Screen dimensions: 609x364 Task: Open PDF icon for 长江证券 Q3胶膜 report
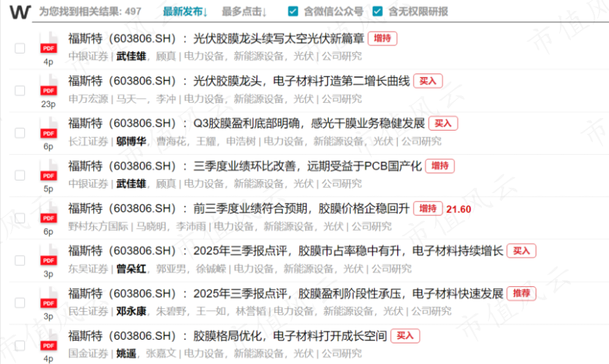click(x=48, y=131)
